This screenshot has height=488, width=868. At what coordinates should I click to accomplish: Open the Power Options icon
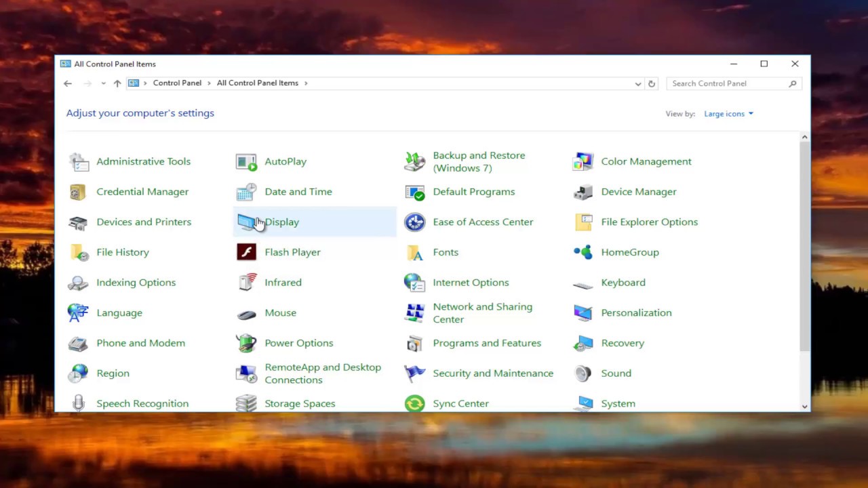pos(246,343)
